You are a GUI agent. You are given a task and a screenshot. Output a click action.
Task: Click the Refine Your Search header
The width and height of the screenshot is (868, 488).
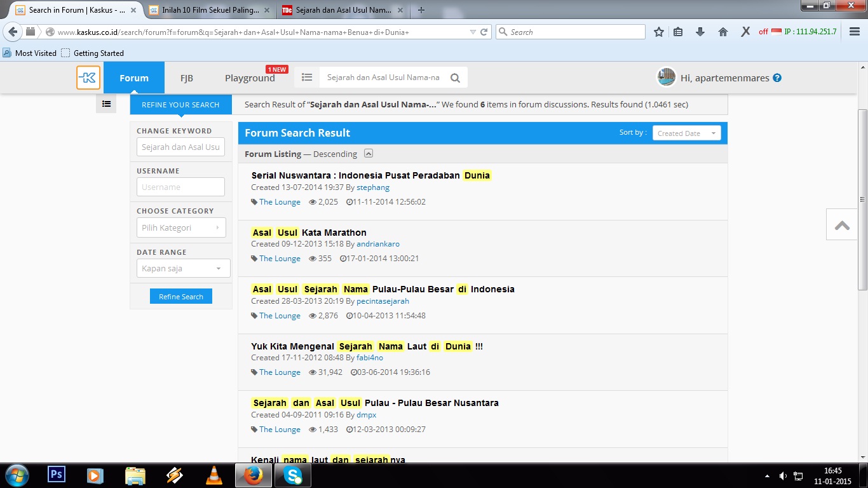tap(181, 105)
